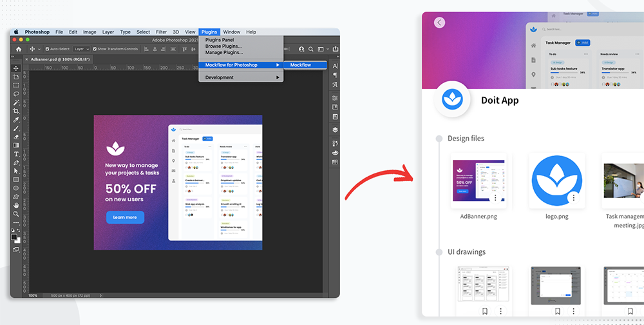Open the Auto-Select Layer dropdown

point(82,49)
